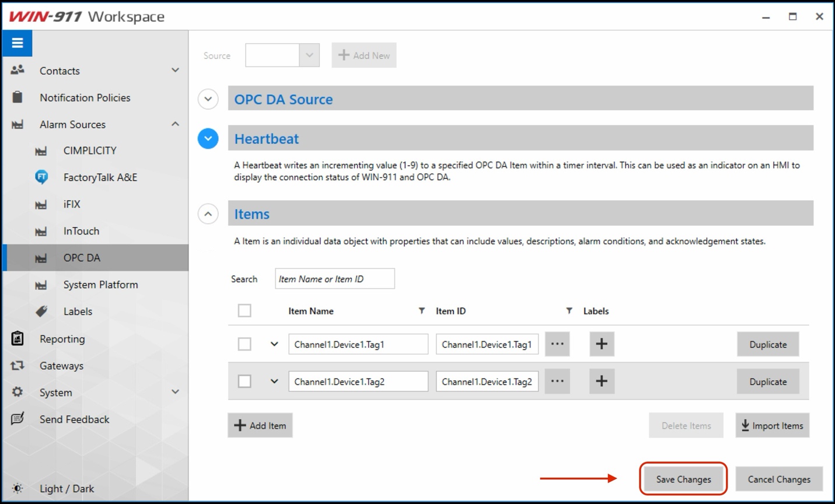Select the OPC DA menu item

[96, 258]
